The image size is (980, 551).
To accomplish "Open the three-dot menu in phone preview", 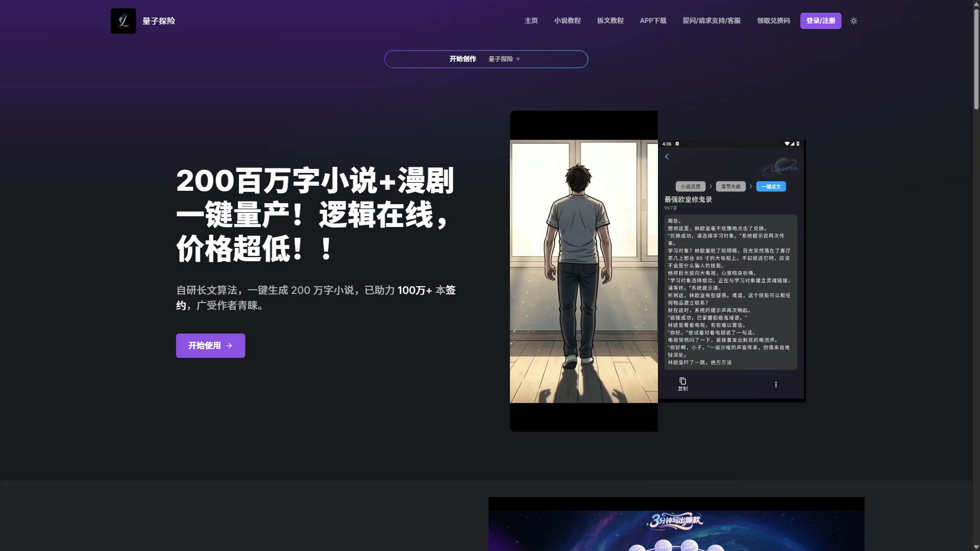I will [x=776, y=385].
